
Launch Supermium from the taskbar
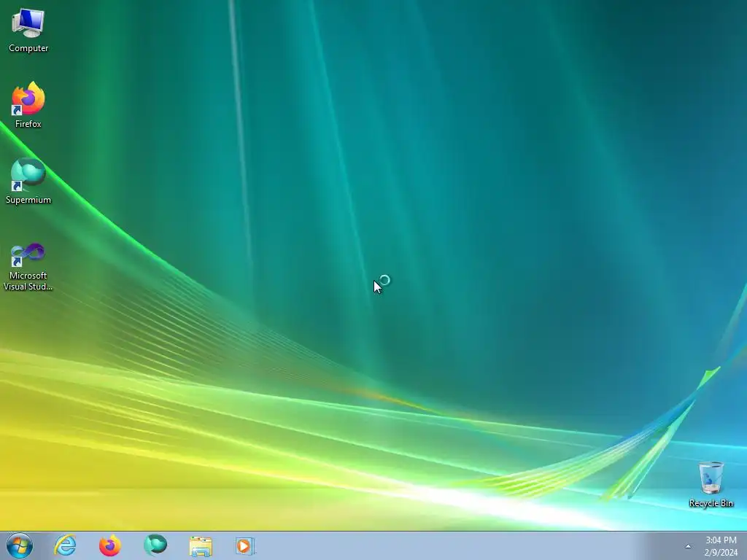pos(155,545)
